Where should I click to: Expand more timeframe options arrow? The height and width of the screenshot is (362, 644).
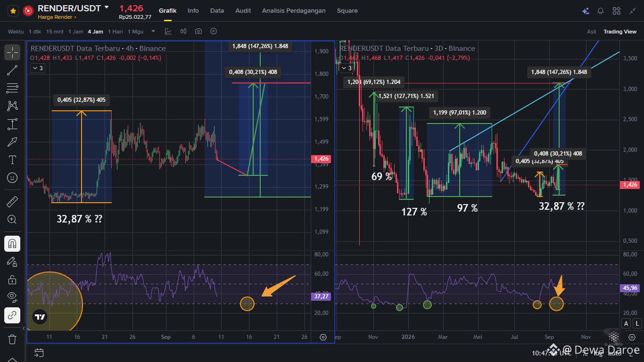click(x=153, y=32)
